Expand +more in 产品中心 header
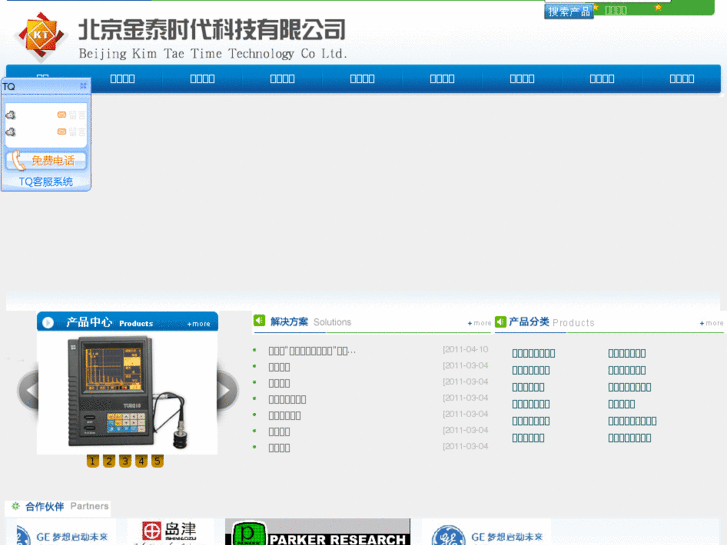Viewport: 727px width, 545px height. coord(199,323)
